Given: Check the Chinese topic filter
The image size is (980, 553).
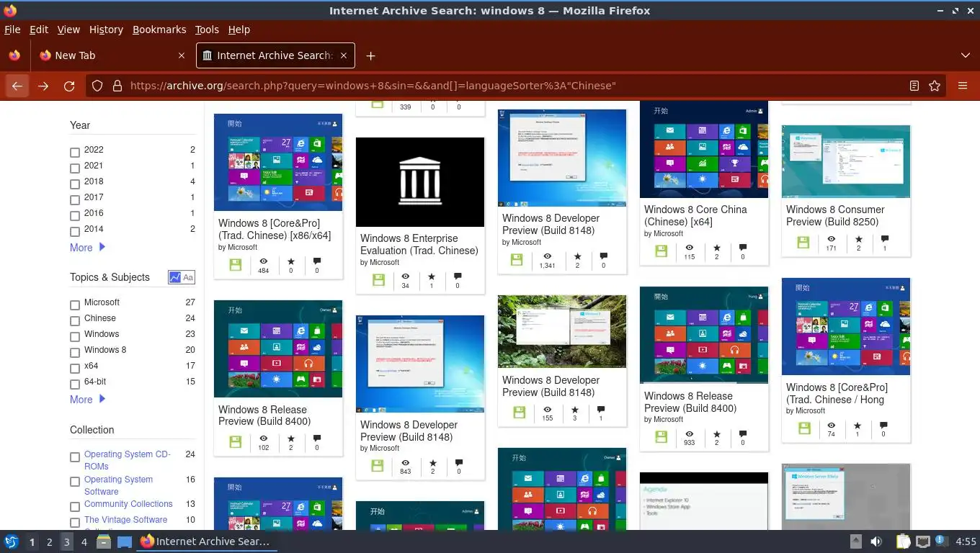Looking at the screenshot, I should pos(75,320).
